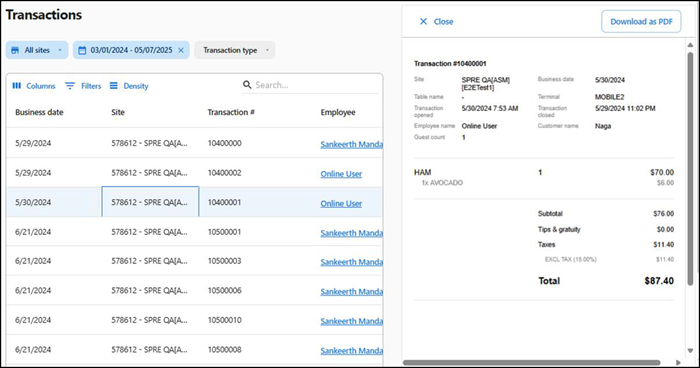Screen dimensions: 700x368
Task: Select transaction number 10400002 cell
Action: pyautogui.click(x=225, y=172)
